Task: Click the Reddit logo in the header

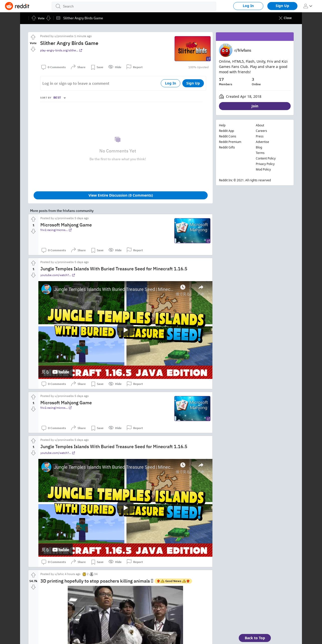Action: (17, 6)
